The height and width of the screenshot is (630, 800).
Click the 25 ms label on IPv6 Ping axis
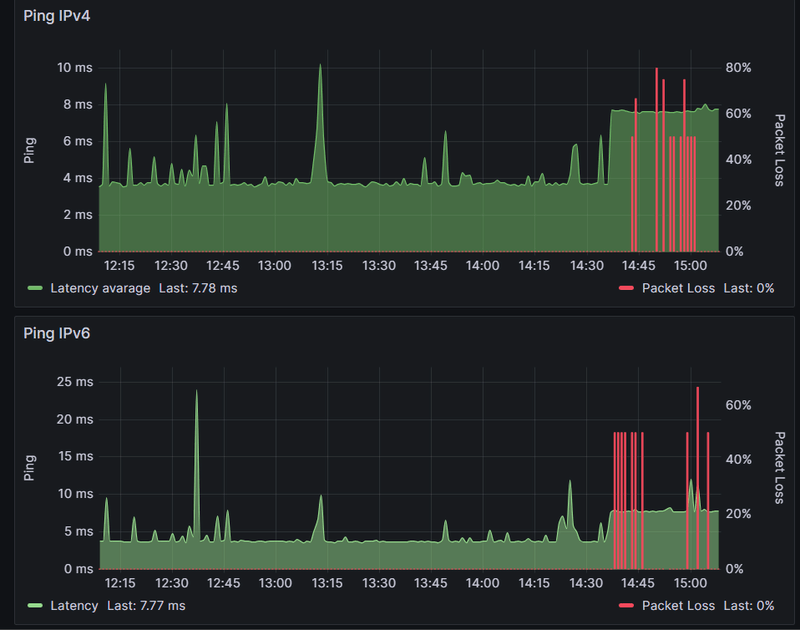pos(75,382)
